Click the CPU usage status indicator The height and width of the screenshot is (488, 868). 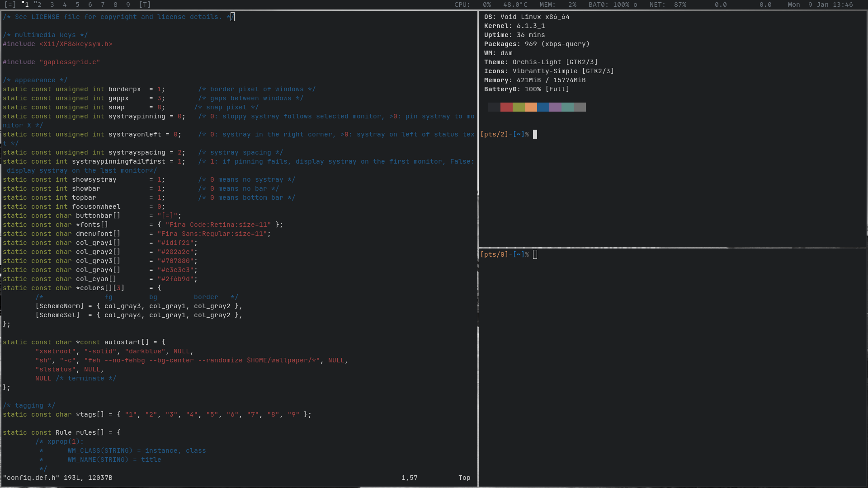tap(472, 5)
